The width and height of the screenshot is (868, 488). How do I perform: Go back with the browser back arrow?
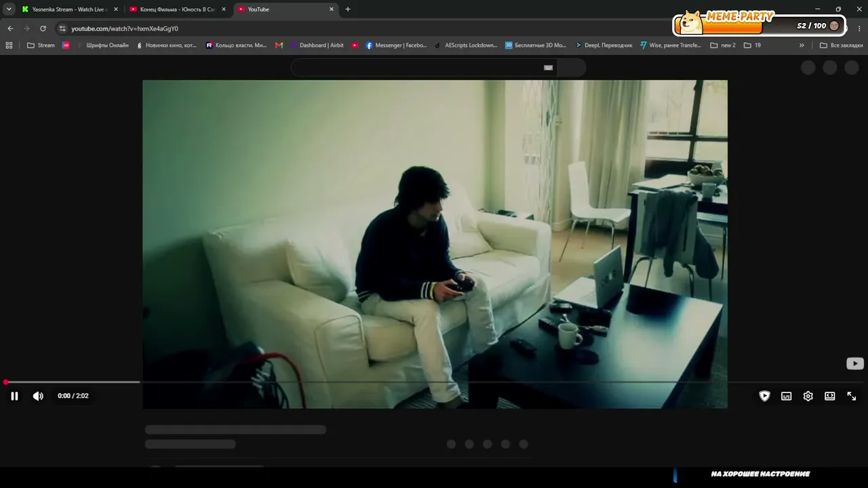tap(10, 28)
